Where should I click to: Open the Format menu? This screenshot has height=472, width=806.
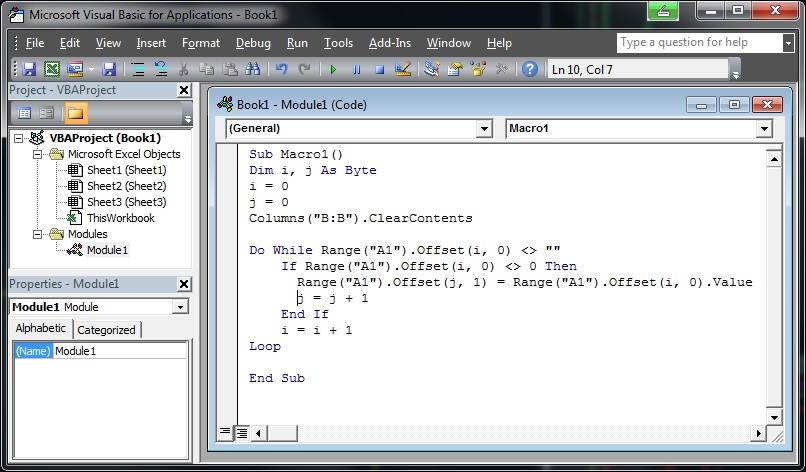201,43
